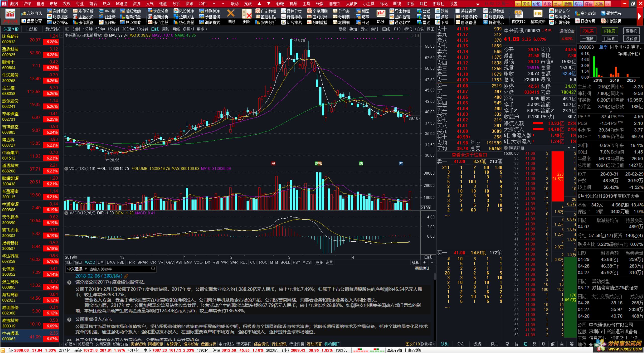
Task: Open the 工具 menu
Action: click(x=306, y=4)
